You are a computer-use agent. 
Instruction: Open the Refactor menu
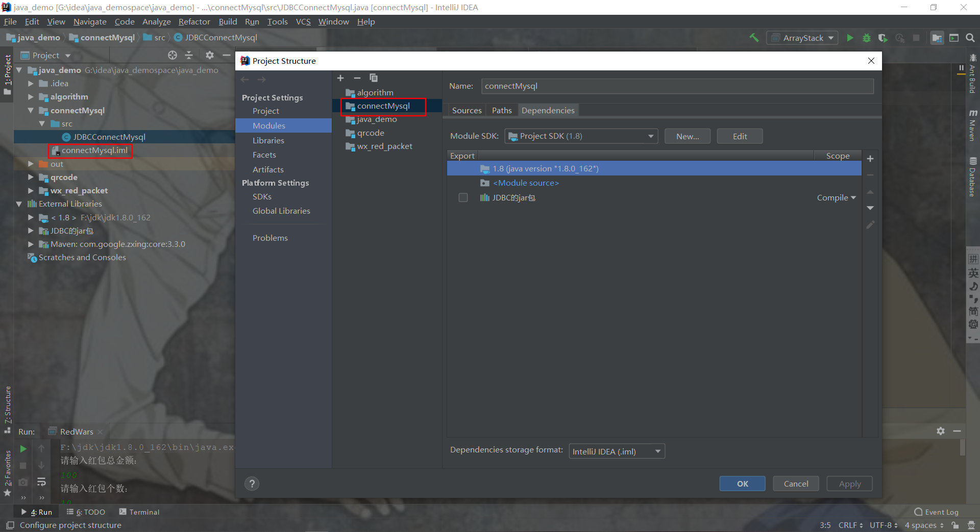(194, 21)
